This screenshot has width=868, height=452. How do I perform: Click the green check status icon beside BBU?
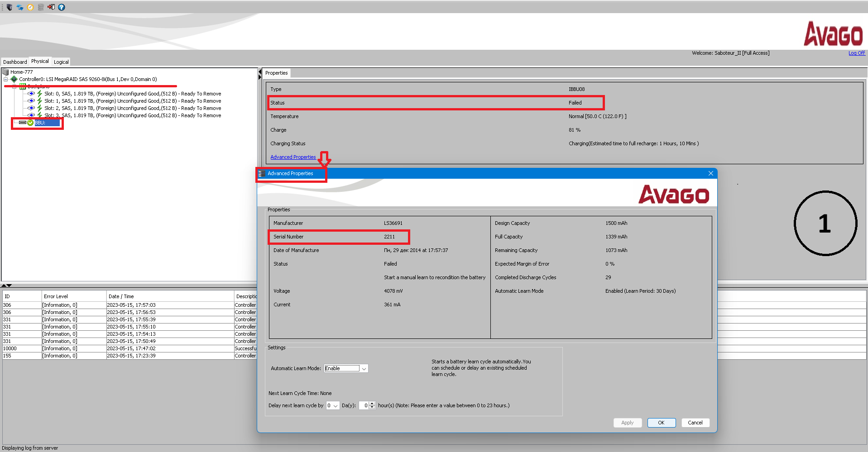tap(30, 123)
